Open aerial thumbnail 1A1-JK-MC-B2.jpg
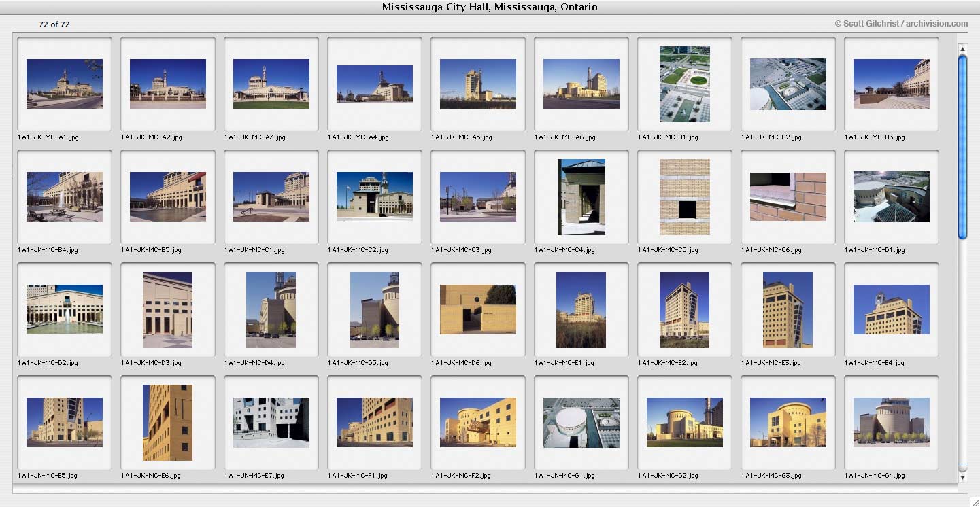 [x=788, y=84]
